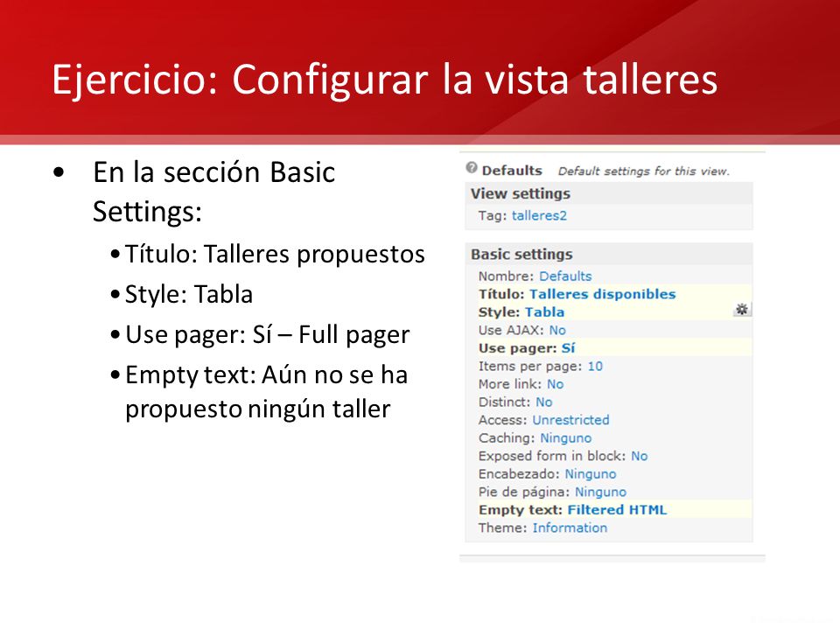Click Distinct No value

(543, 402)
